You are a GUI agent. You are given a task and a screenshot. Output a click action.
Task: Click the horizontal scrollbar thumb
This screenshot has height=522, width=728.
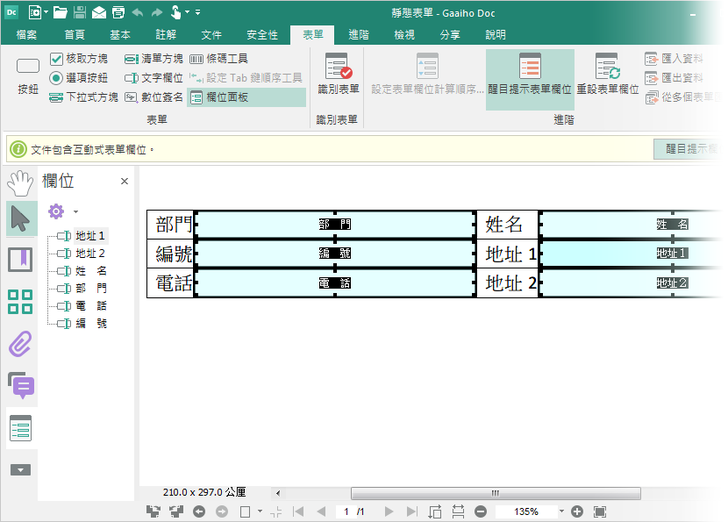coord(495,493)
